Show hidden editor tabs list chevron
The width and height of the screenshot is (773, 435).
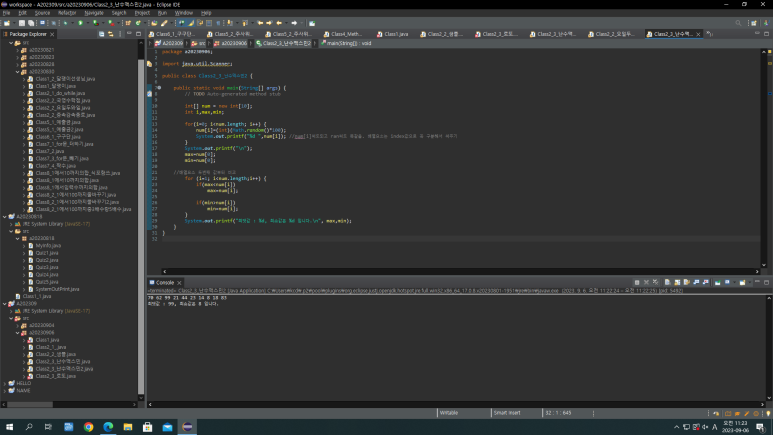click(x=710, y=34)
